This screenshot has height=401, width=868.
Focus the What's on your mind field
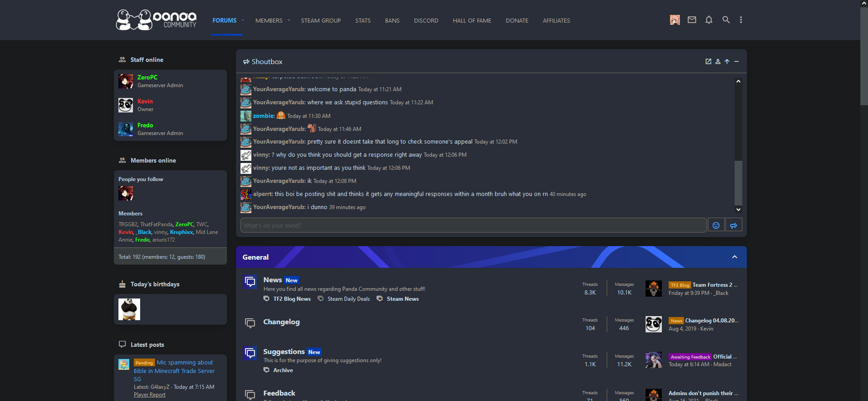(x=473, y=225)
